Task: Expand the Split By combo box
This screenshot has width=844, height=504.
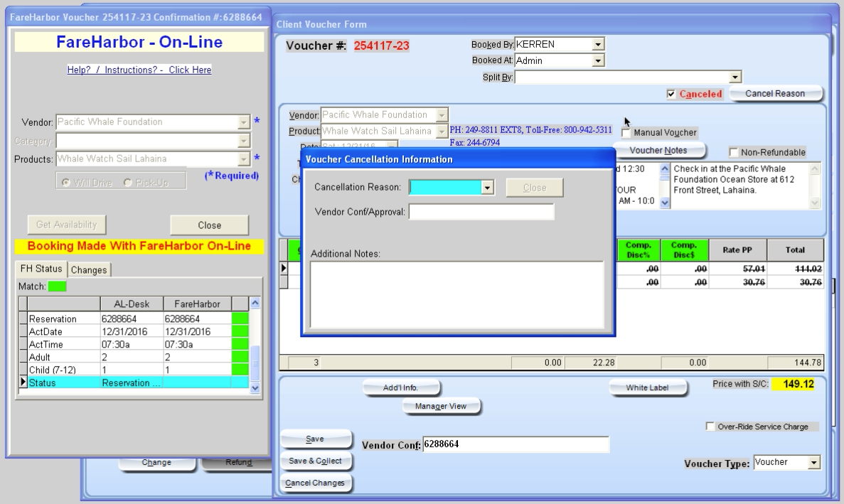Action: click(x=735, y=77)
